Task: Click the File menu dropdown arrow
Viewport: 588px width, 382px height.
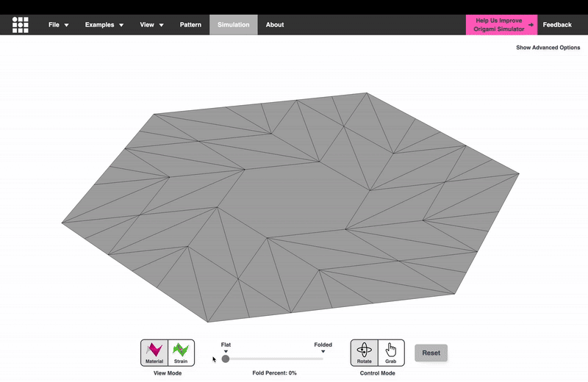Action: coord(66,25)
